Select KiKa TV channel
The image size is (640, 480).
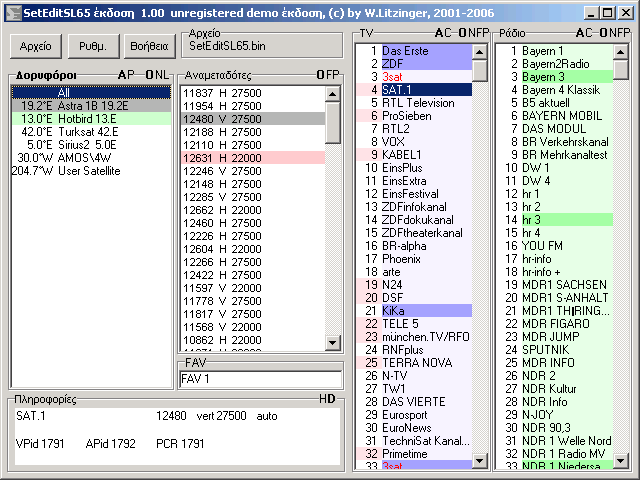pyautogui.click(x=414, y=311)
